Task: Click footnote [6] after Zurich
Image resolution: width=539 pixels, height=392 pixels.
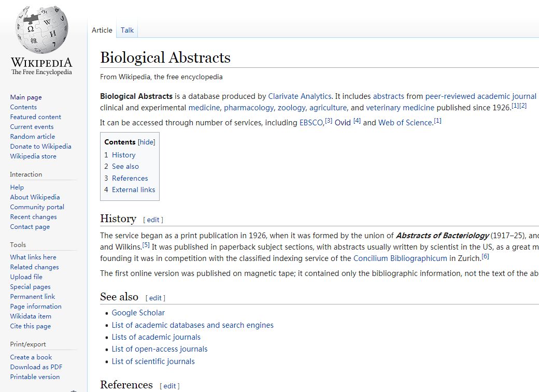Action: point(486,256)
